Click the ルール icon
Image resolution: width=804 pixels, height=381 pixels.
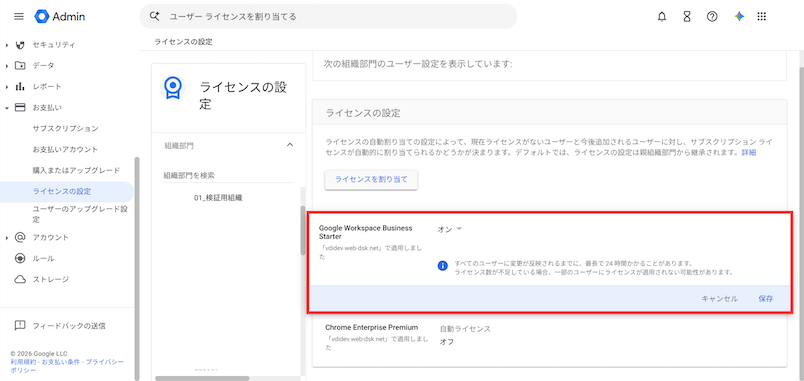[20, 258]
